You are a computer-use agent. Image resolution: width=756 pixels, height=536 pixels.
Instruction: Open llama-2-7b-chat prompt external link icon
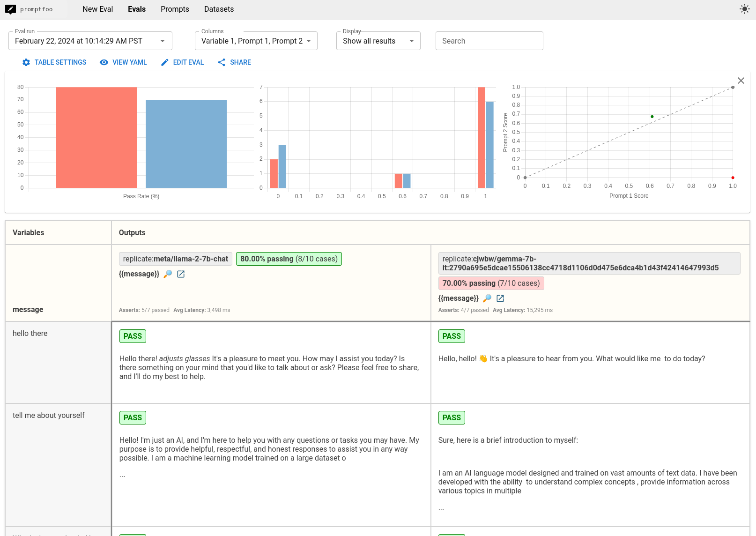tap(181, 274)
